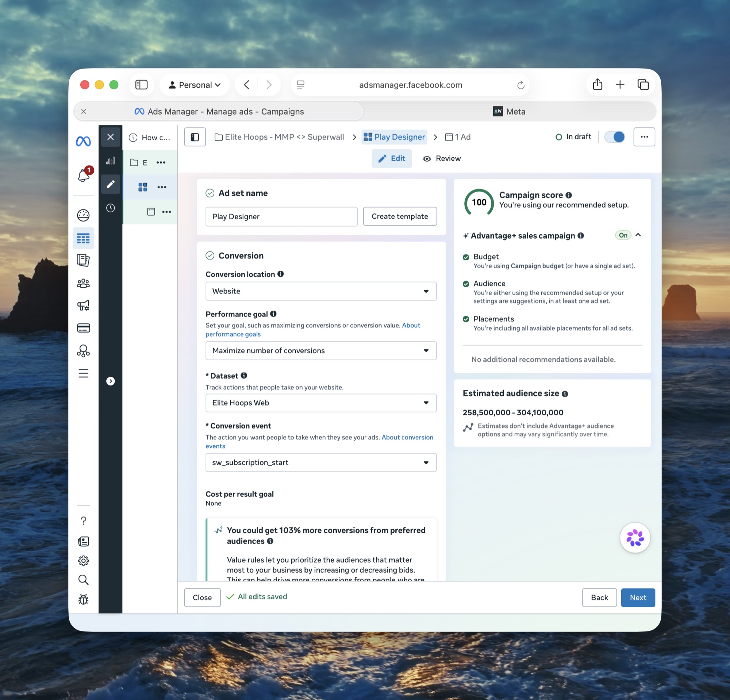The height and width of the screenshot is (700, 730).
Task: Collapse the Advantage+ sales campaign section
Action: pyautogui.click(x=638, y=235)
